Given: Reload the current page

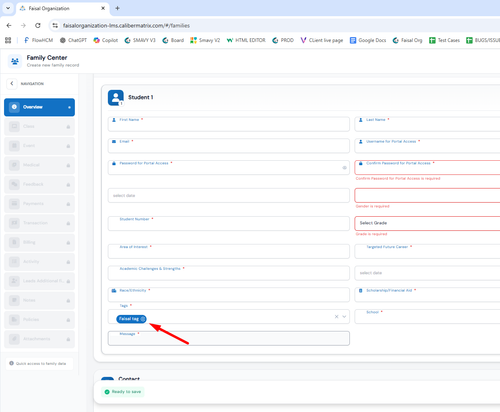Looking at the screenshot, I should pos(38,25).
